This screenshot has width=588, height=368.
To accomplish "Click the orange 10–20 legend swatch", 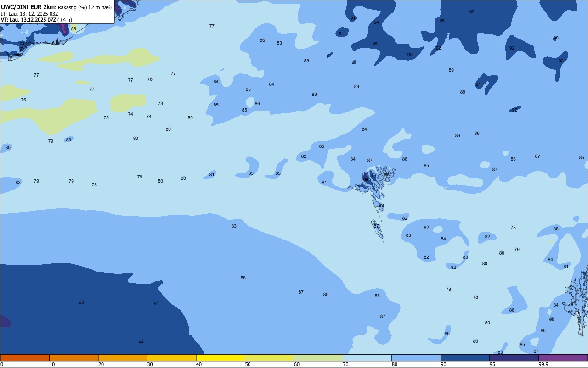I will [x=73, y=357].
